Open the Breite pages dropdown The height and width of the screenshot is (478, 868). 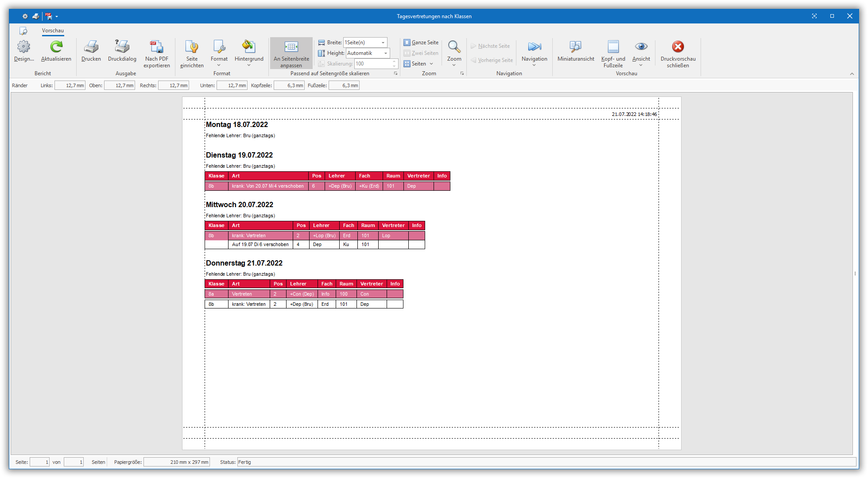point(383,42)
